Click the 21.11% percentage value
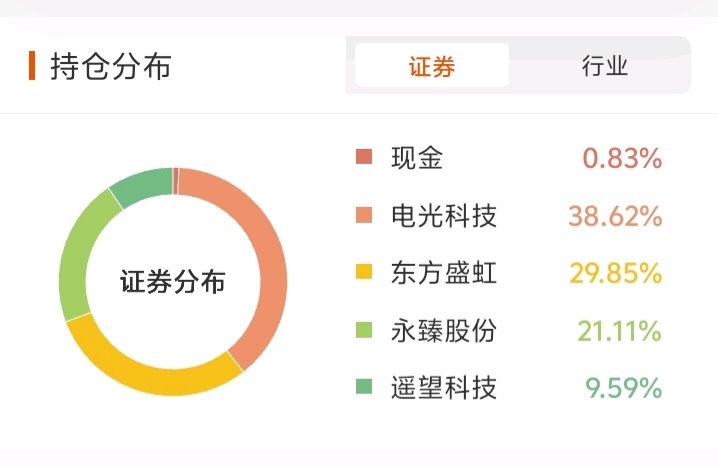 pyautogui.click(x=619, y=329)
